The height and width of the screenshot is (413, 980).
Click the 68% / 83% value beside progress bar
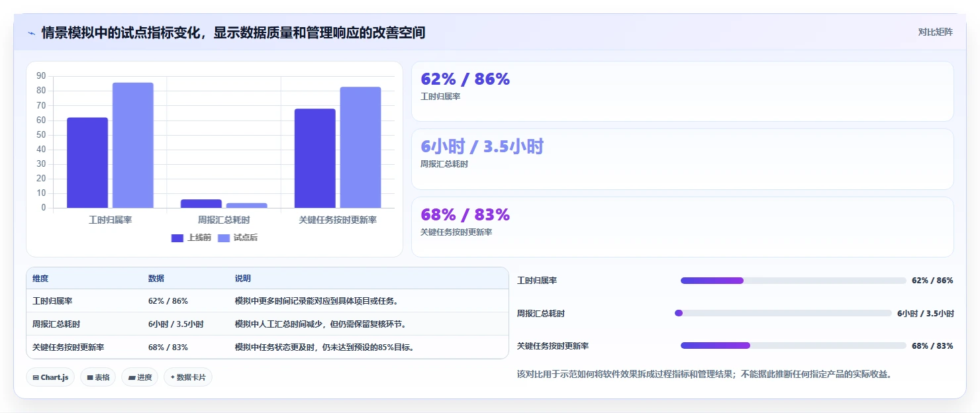(932, 345)
